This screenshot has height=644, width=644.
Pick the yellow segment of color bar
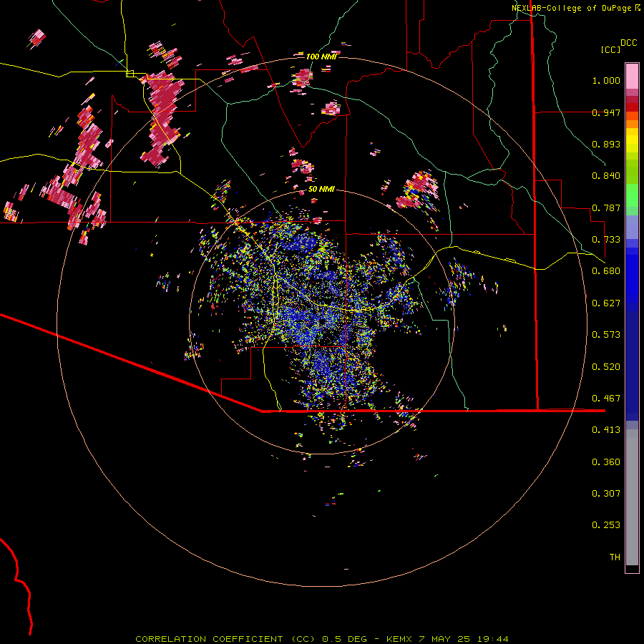[632, 140]
